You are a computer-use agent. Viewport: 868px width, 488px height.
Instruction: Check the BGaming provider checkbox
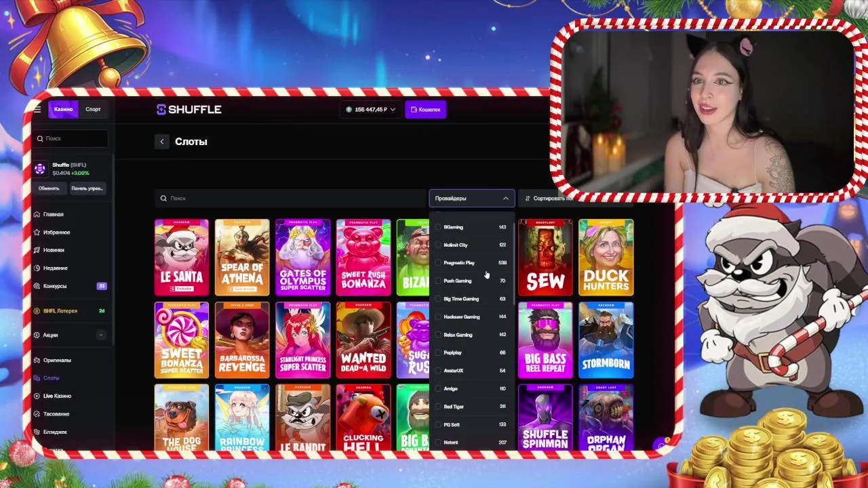tap(438, 227)
